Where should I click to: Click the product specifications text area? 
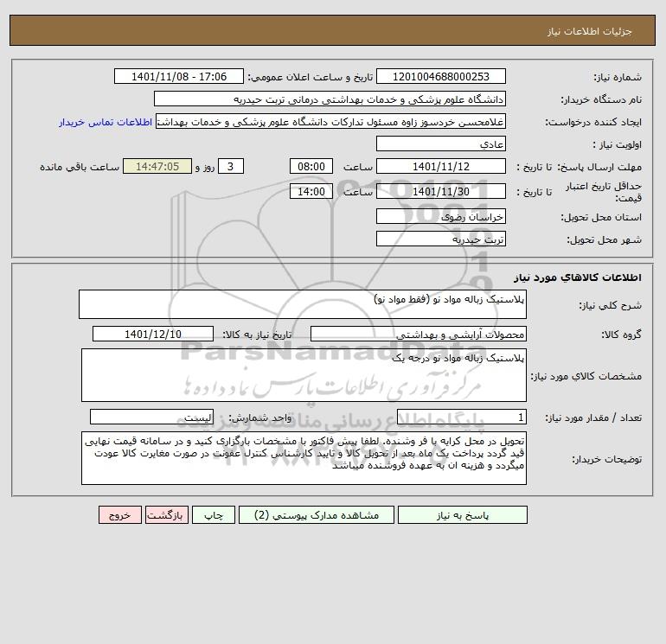coord(304,375)
